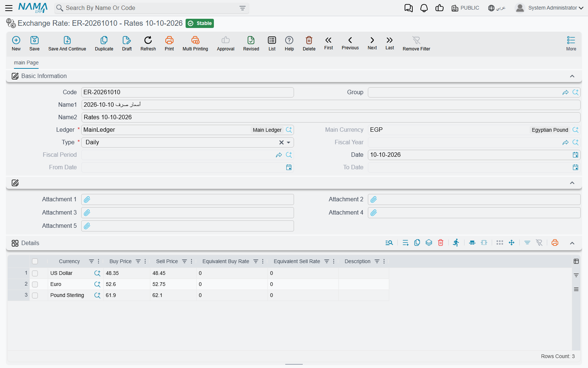The width and height of the screenshot is (588, 368).
Task: Switch language to Arabic
Action: pos(497,8)
